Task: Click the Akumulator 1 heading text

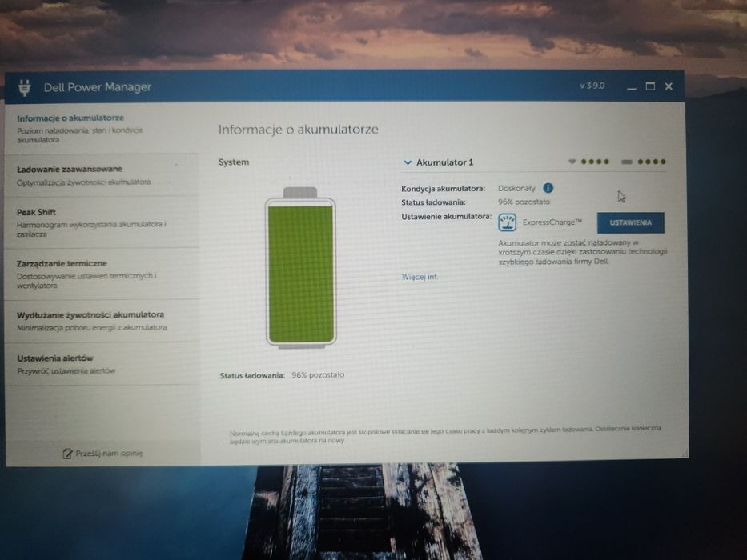Action: pyautogui.click(x=444, y=162)
